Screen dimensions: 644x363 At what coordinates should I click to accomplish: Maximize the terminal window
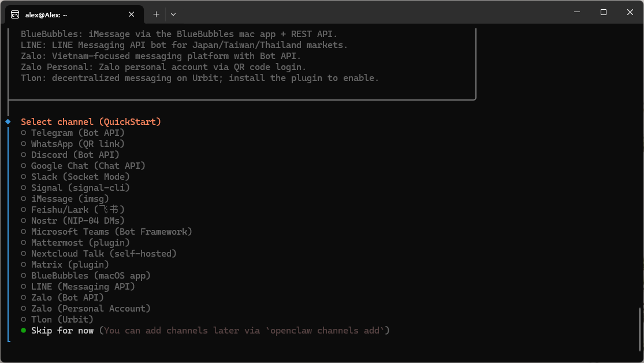(x=604, y=12)
